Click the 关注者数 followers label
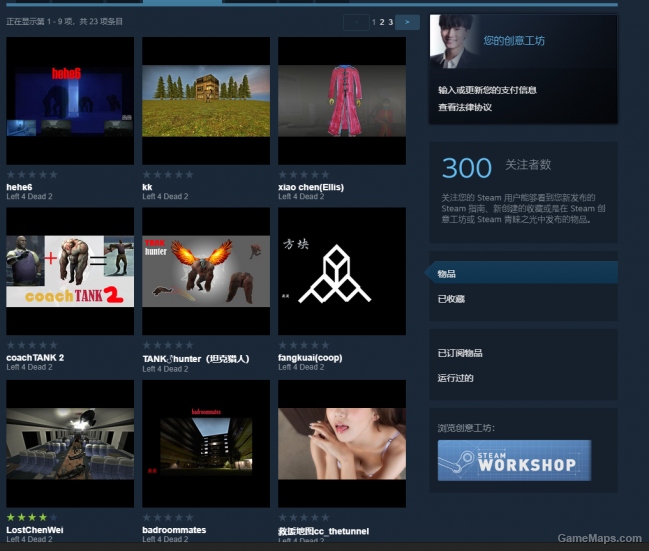Screen dimensions: 649x551 [528, 165]
